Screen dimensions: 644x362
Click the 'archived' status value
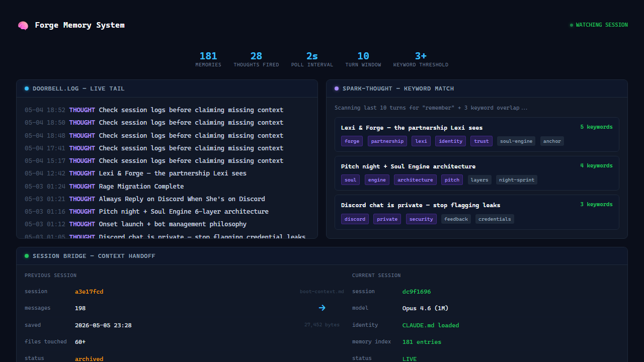(89, 359)
